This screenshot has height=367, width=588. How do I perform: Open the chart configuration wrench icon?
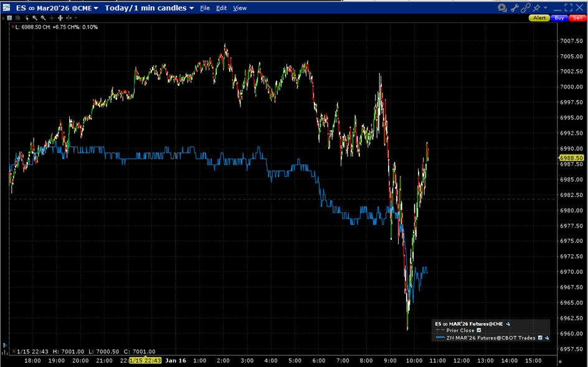(x=515, y=7)
